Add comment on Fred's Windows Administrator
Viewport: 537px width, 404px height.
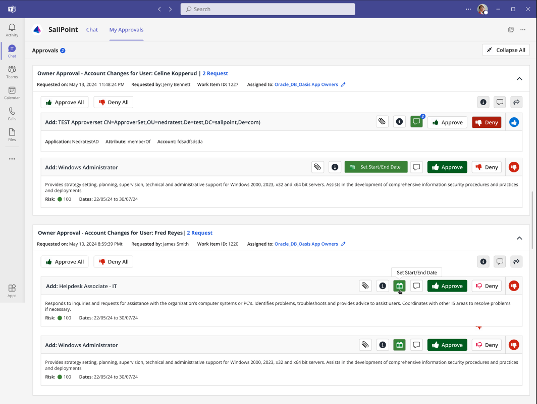[416, 345]
